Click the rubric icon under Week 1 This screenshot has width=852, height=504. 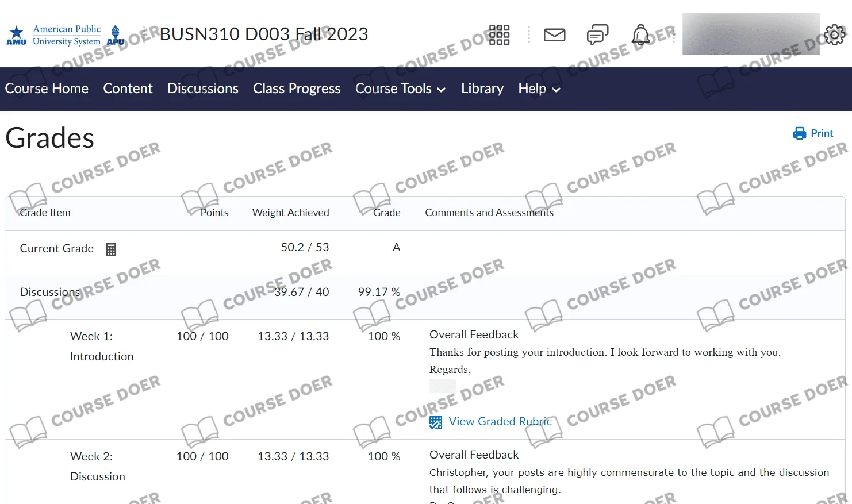click(436, 422)
